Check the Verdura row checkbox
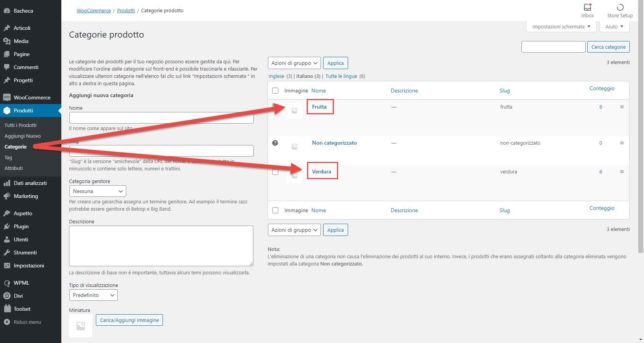644x343 pixels. point(275,172)
